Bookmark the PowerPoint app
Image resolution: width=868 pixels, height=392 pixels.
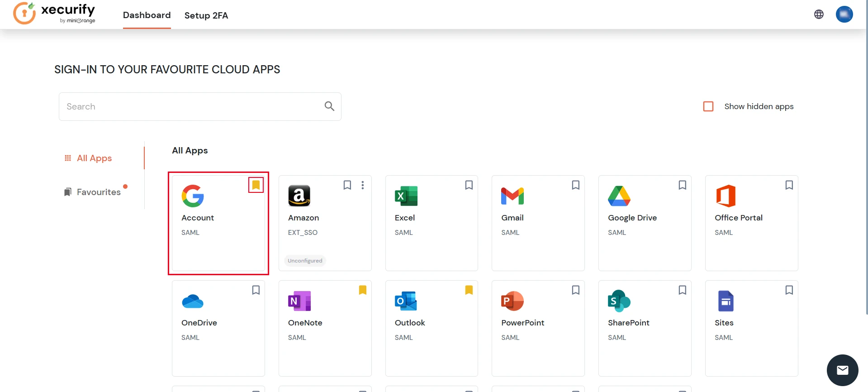tap(576, 290)
